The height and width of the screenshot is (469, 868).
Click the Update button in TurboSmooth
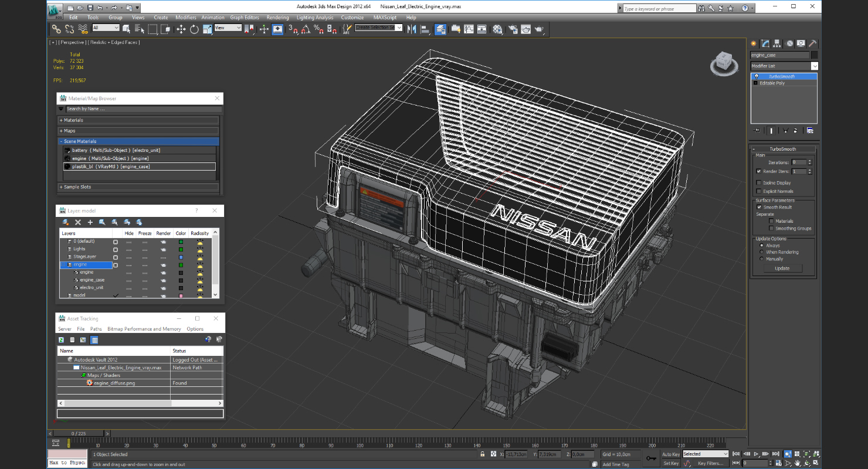(782, 268)
